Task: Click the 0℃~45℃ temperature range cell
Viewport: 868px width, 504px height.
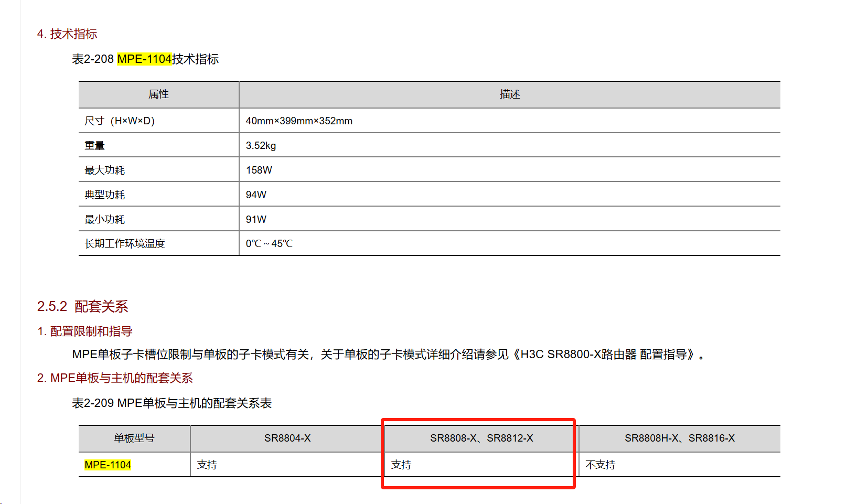Action: (269, 244)
